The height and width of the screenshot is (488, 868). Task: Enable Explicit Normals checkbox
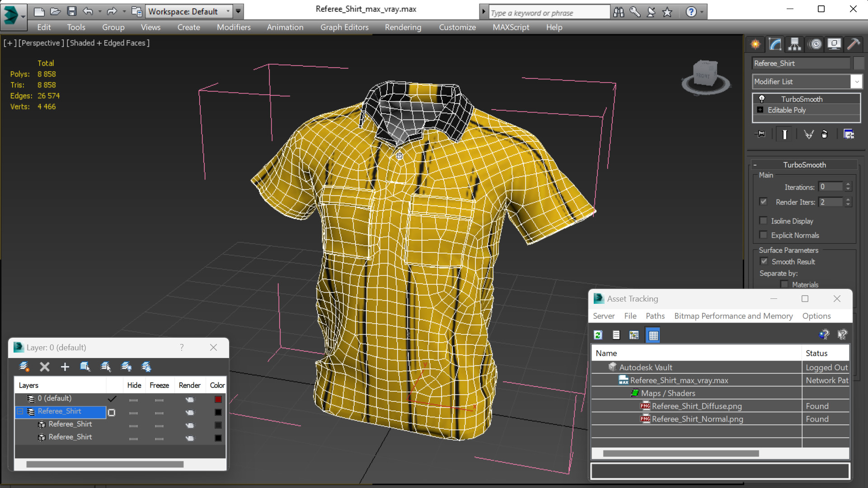[x=764, y=235]
